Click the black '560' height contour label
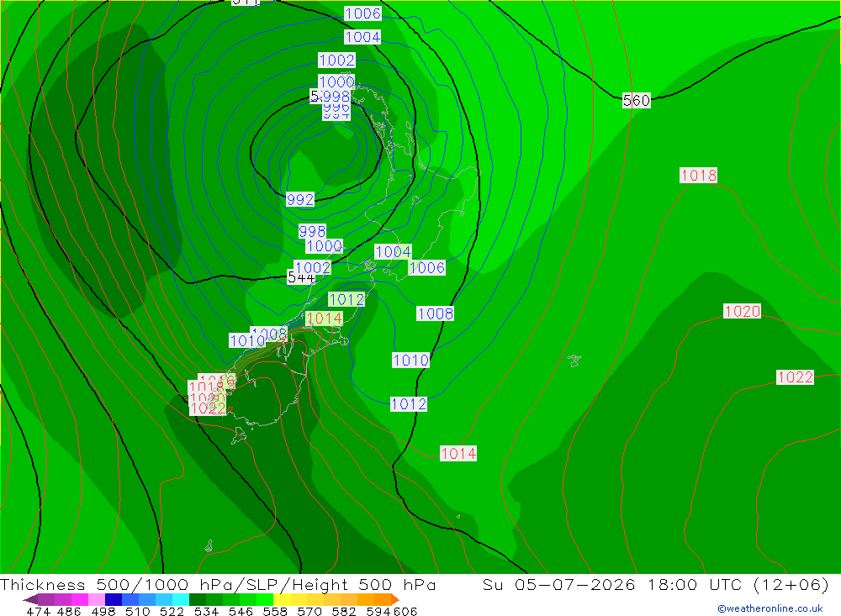 [x=636, y=100]
